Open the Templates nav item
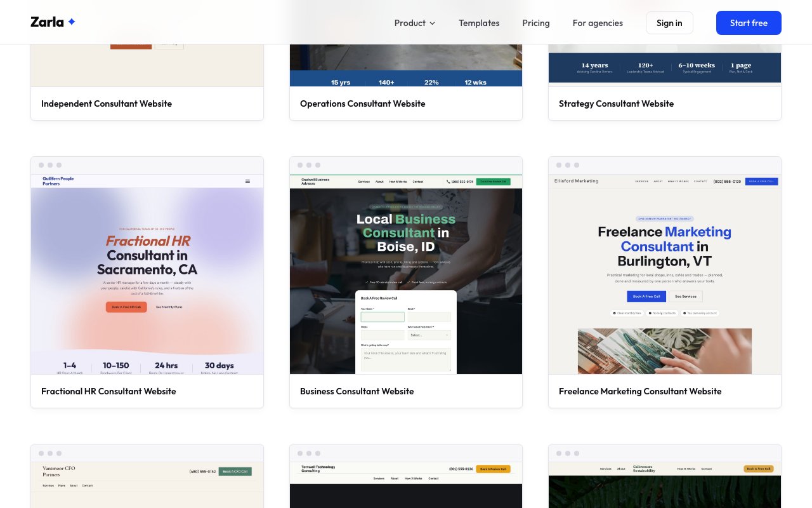Image resolution: width=812 pixels, height=508 pixels. click(479, 23)
